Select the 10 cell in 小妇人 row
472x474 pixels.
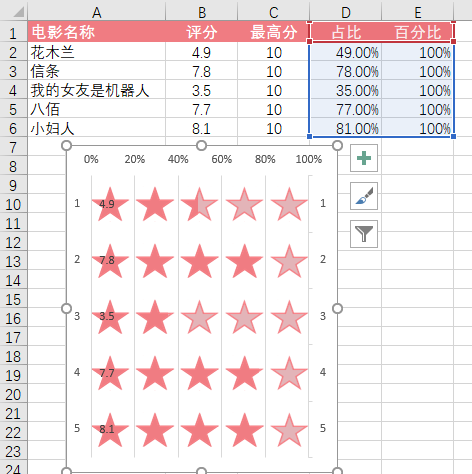pyautogui.click(x=274, y=128)
